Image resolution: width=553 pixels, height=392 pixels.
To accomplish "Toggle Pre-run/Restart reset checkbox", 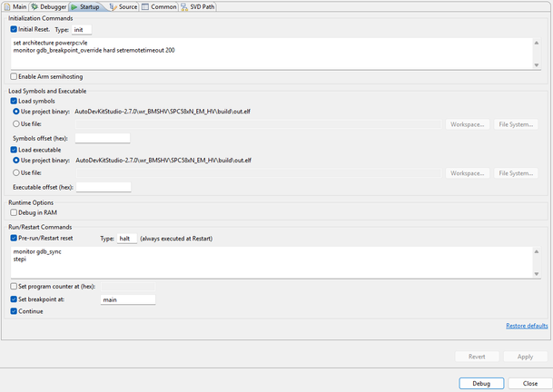I will [x=14, y=239].
